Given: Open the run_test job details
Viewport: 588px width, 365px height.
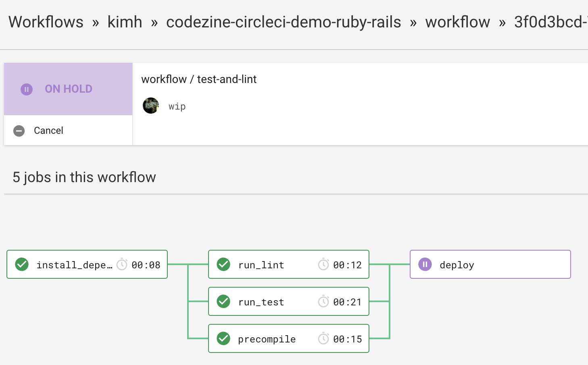Looking at the screenshot, I should tap(289, 301).
